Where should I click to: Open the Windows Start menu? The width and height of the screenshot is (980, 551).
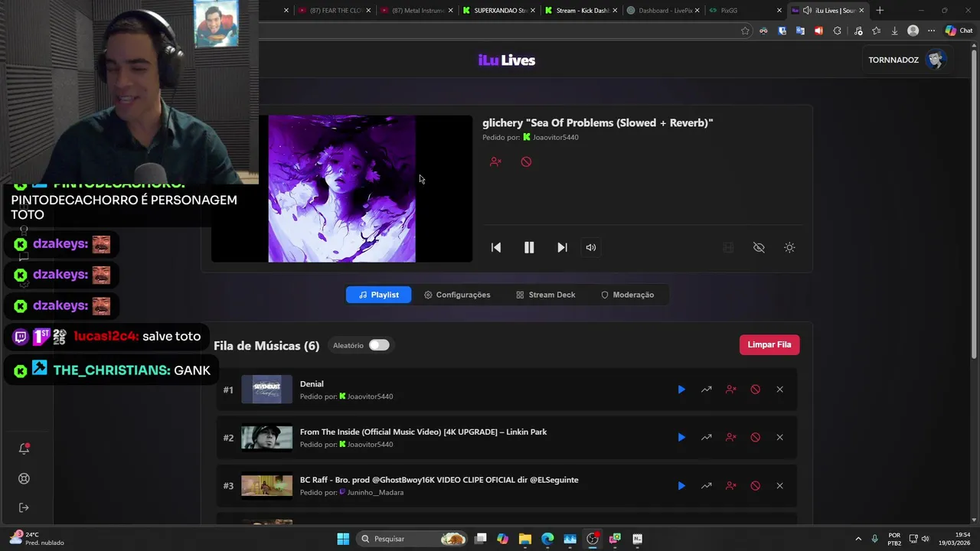click(343, 539)
